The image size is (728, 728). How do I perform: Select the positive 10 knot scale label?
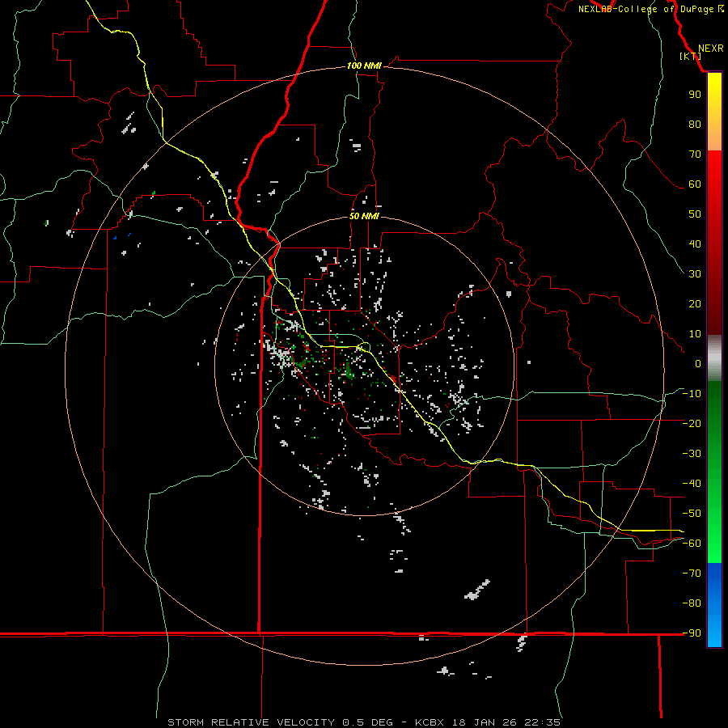[695, 334]
